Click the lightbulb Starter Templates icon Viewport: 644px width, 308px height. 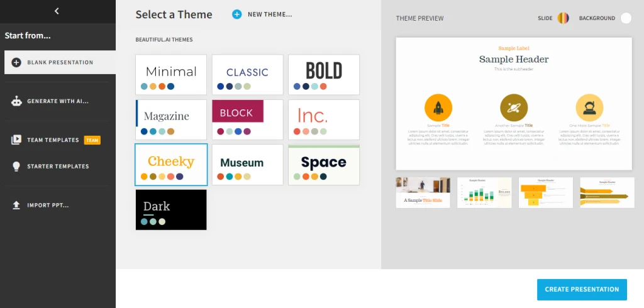click(x=16, y=167)
